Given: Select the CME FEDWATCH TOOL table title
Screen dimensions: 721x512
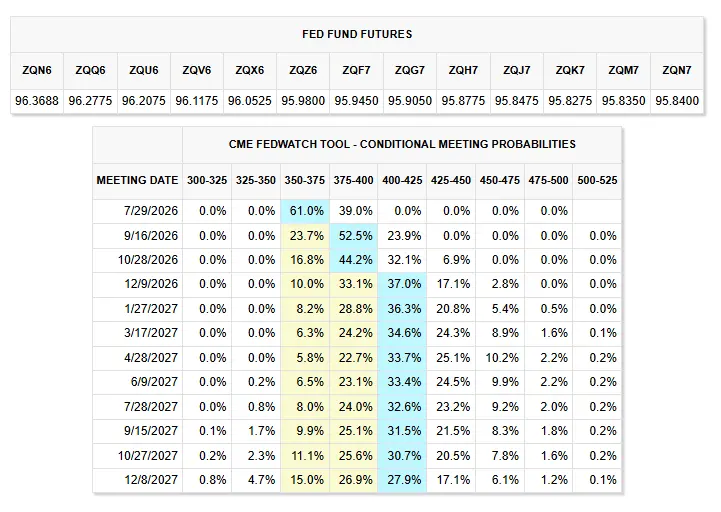Looking at the screenshot, I should coord(402,144).
